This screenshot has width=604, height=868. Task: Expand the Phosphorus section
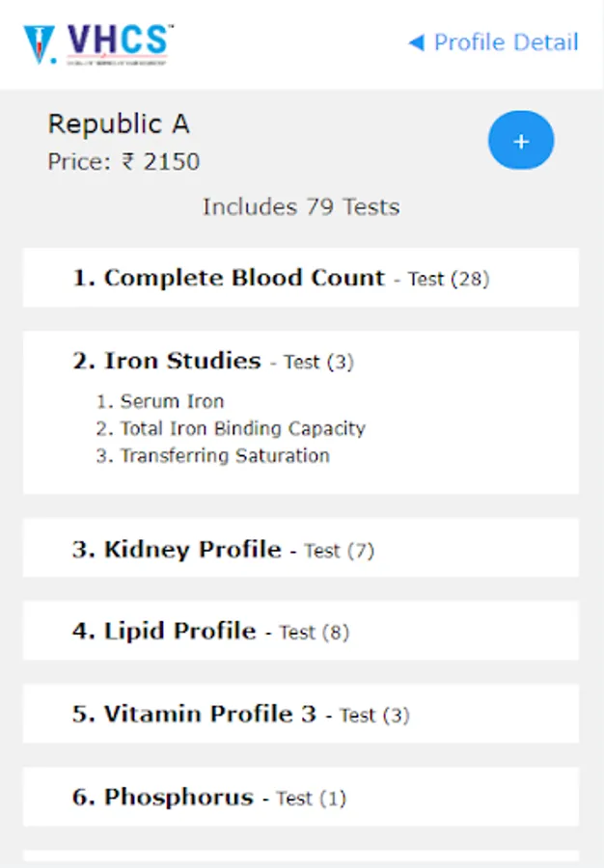[x=178, y=798]
